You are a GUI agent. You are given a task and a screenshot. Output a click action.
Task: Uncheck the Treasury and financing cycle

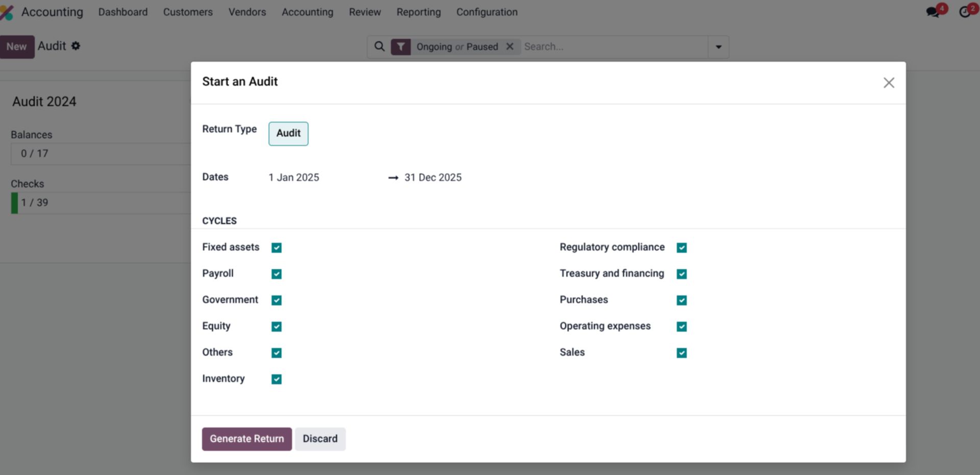click(x=681, y=274)
